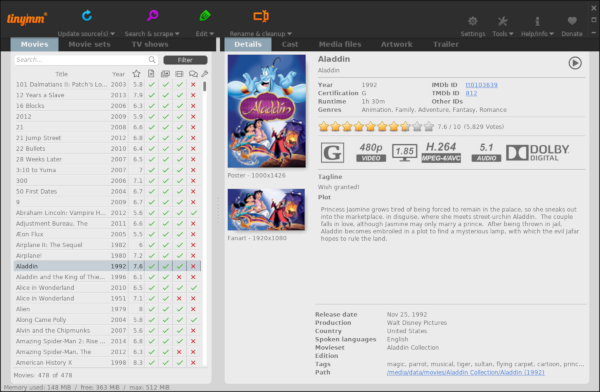
Task: Click the orange Rename & cleanup icon
Action: tap(261, 16)
